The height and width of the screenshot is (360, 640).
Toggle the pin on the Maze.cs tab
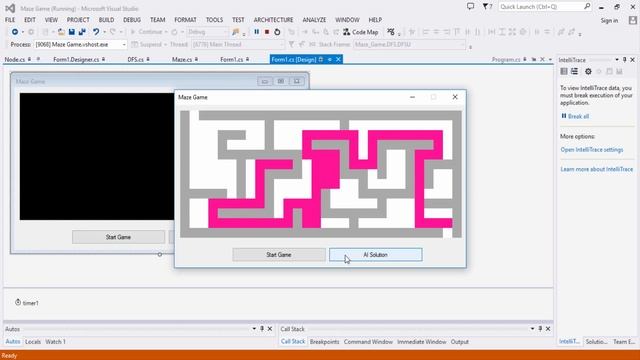click(x=196, y=60)
